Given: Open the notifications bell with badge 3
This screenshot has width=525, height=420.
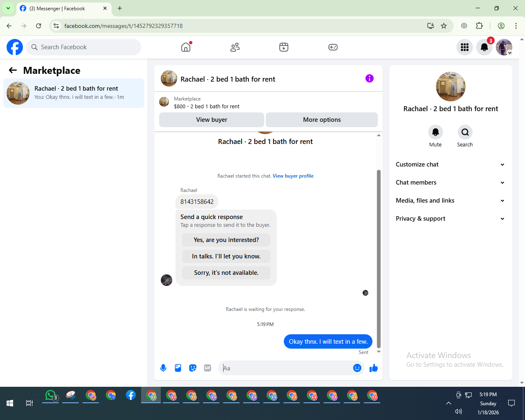Looking at the screenshot, I should click(484, 47).
